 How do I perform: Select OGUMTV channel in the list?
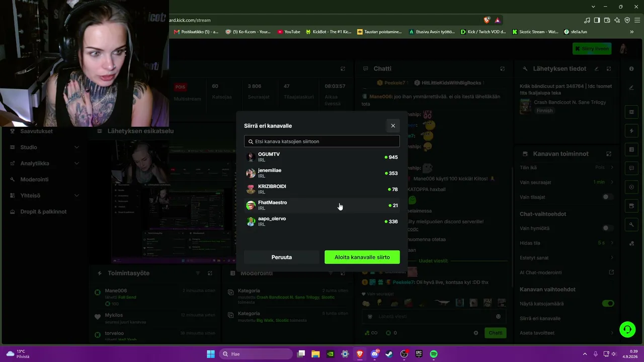pyautogui.click(x=322, y=157)
